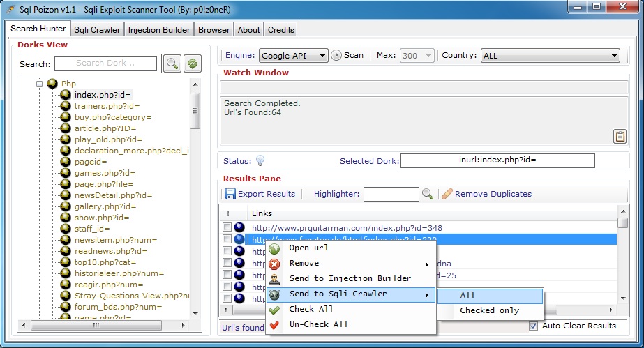Open the About tab
644x348 pixels.
point(248,29)
